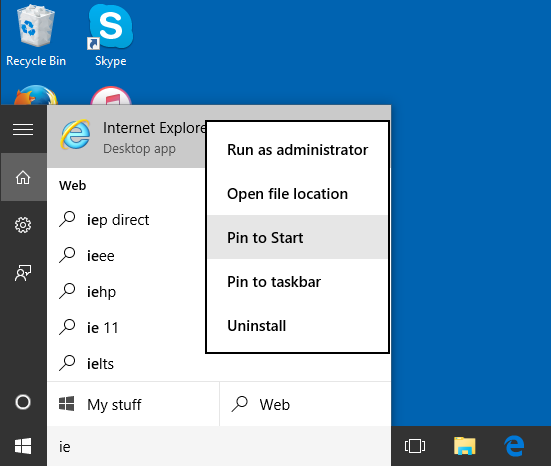Select the Home icon in sidebar
This screenshot has width=551, height=466.
[23, 177]
